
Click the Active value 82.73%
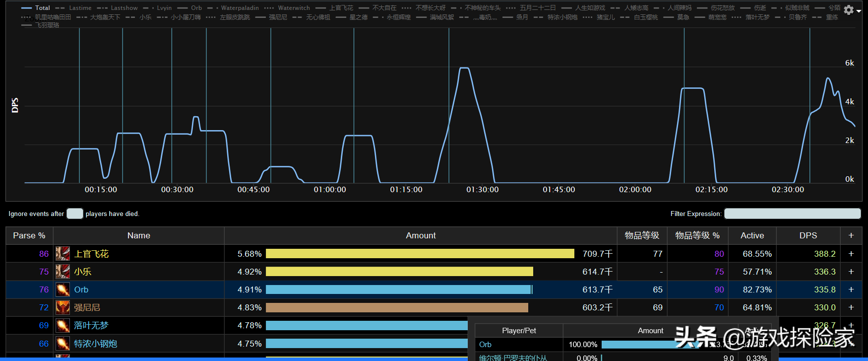click(757, 289)
